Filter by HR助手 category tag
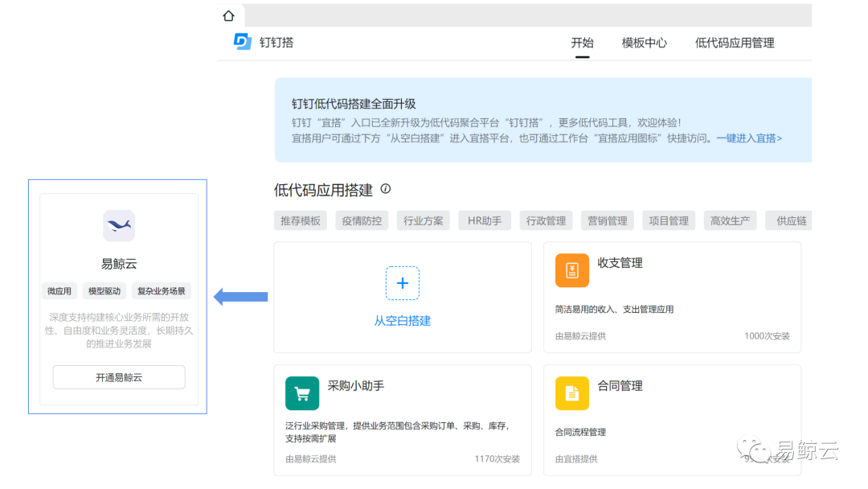This screenshot has height=489, width=868. [485, 220]
